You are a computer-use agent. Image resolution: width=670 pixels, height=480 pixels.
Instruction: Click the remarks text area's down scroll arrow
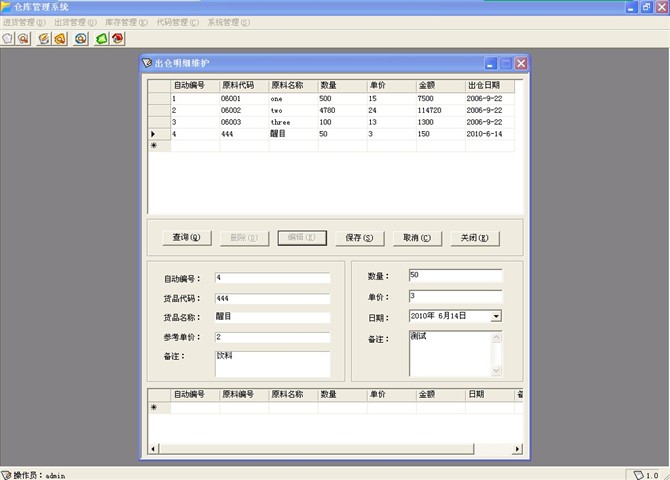coord(497,371)
